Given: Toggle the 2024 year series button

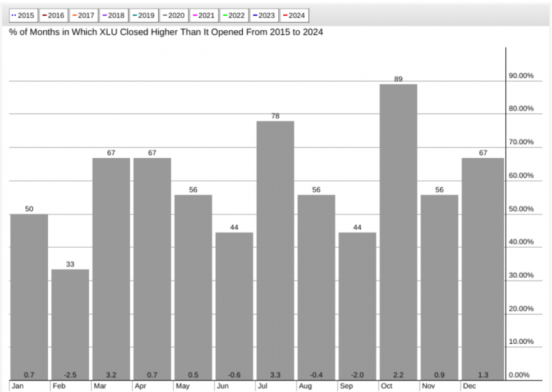Looking at the screenshot, I should click(294, 16).
